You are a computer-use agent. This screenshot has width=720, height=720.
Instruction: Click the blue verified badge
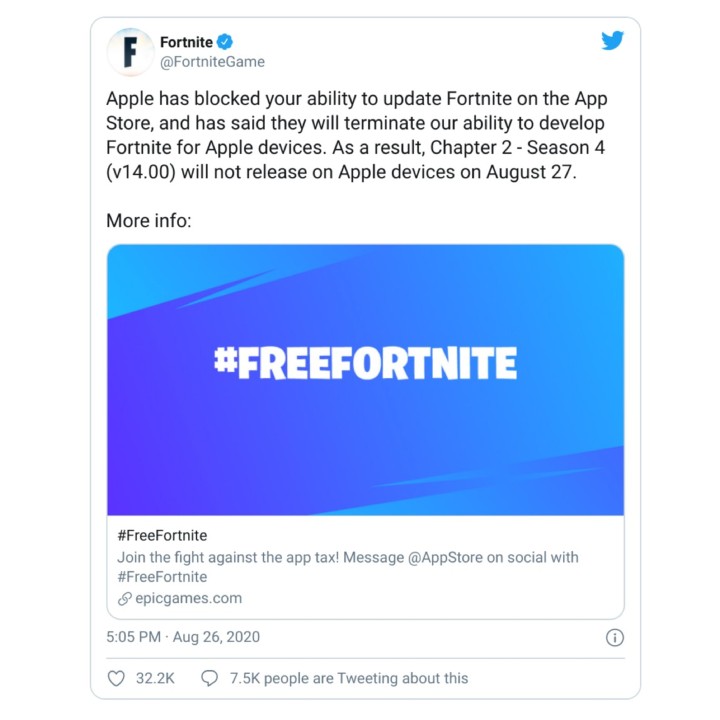(x=225, y=42)
